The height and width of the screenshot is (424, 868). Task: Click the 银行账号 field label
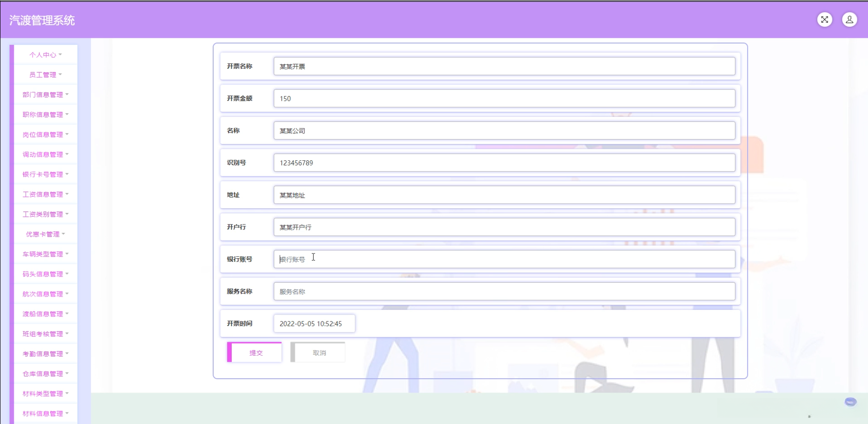pyautogui.click(x=239, y=259)
